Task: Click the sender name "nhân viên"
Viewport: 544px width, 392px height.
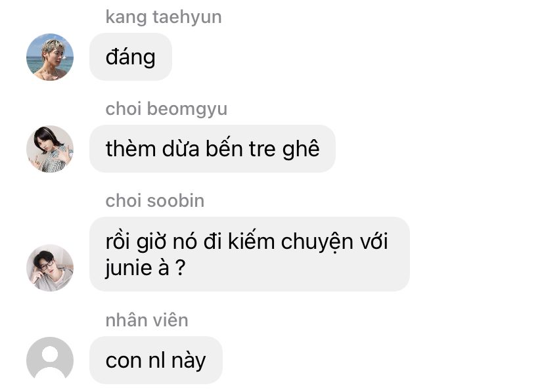Action: 147,320
